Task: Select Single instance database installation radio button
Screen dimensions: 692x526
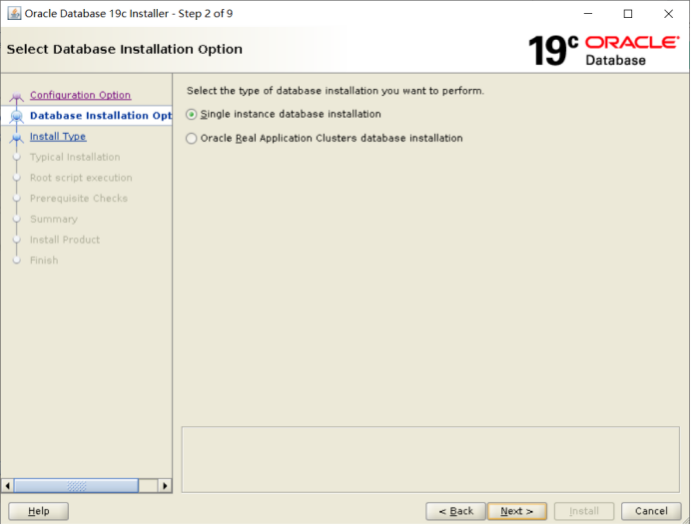Action: [x=191, y=114]
